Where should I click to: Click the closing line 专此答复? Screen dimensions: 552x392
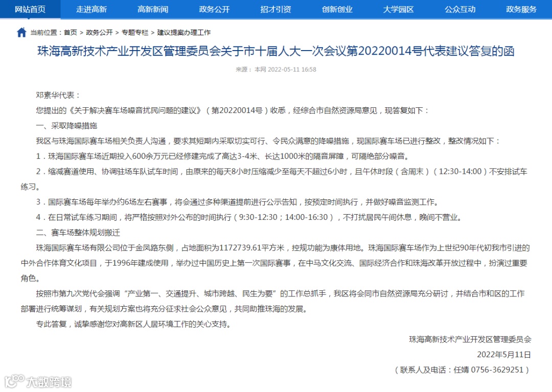134,324
